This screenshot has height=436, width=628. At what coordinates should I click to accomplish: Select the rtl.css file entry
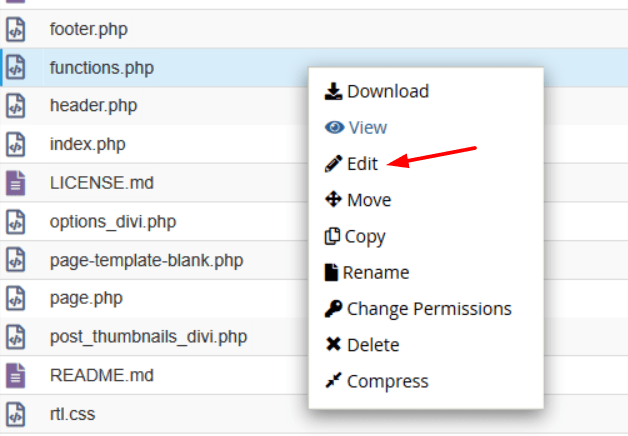point(72,414)
